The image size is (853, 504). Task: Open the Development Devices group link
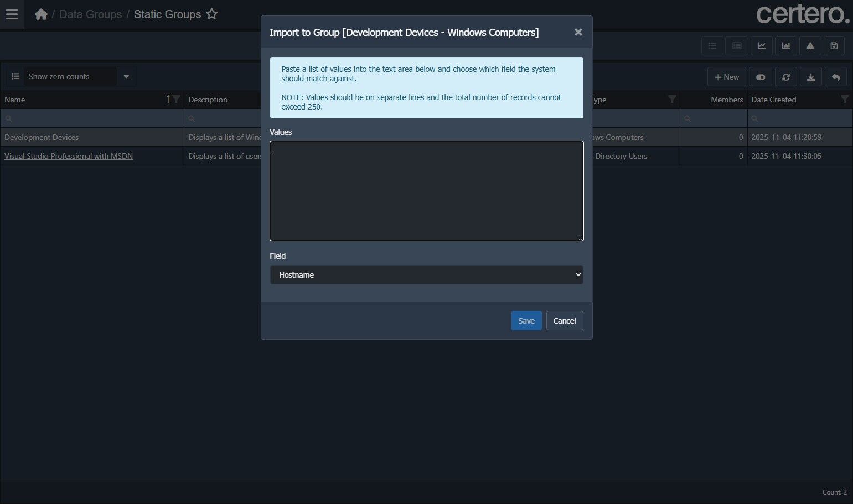pos(42,137)
